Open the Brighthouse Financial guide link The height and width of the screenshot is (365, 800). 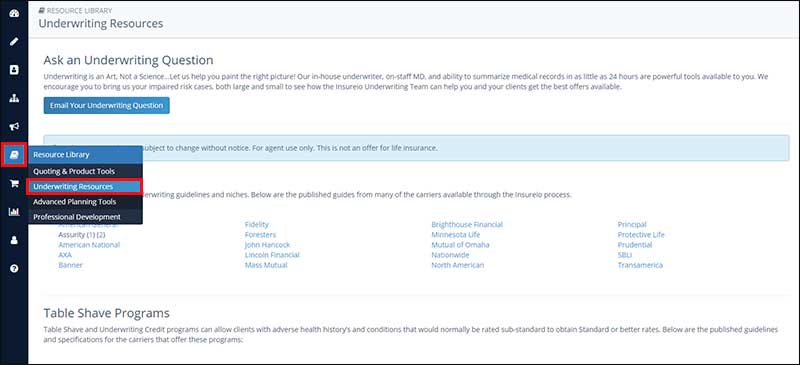[467, 225]
